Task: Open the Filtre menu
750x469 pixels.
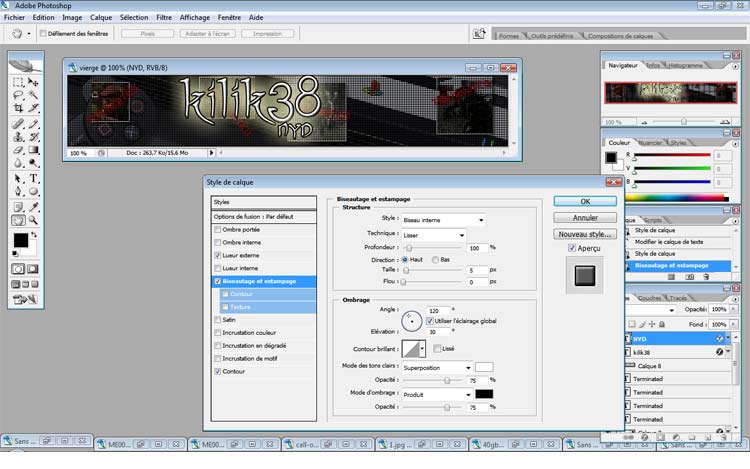Action: (164, 17)
